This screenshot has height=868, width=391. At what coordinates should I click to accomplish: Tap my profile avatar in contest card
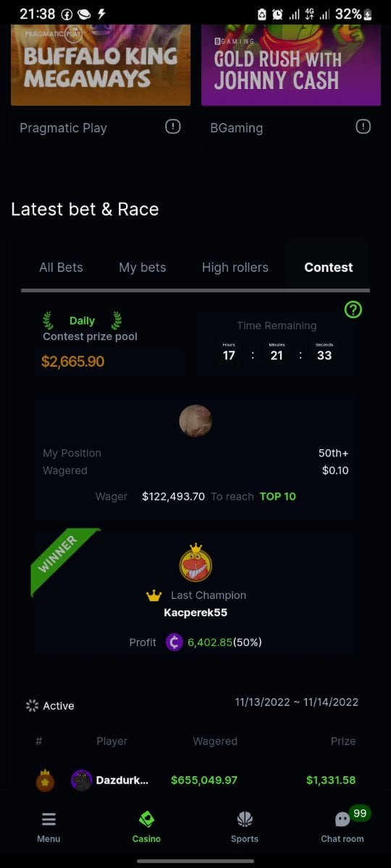195,421
